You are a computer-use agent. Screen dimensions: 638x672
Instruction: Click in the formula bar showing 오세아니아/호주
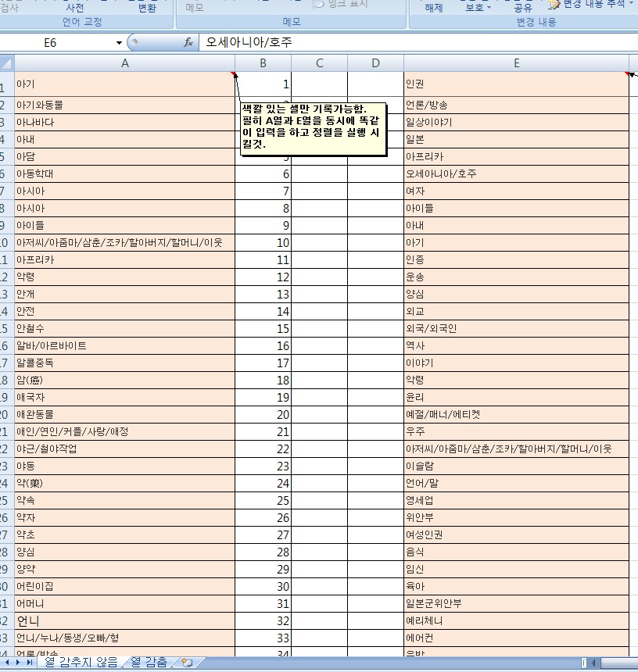click(414, 43)
